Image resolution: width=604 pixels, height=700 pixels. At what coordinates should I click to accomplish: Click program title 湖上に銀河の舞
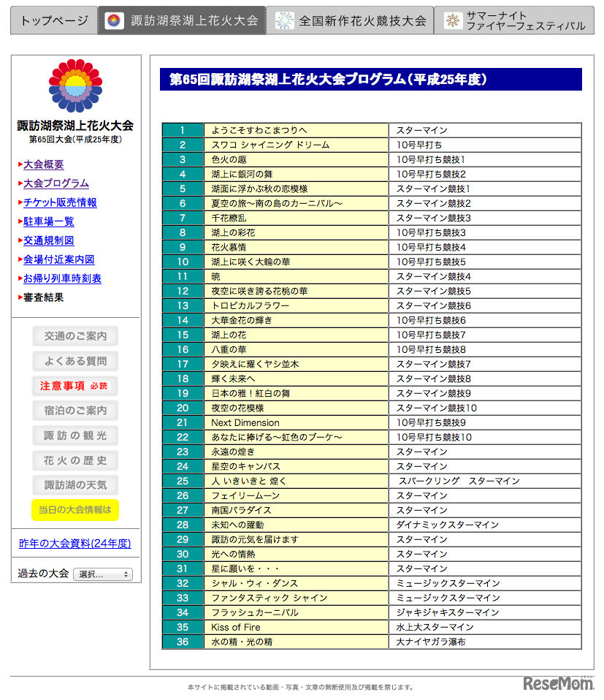[x=242, y=174]
